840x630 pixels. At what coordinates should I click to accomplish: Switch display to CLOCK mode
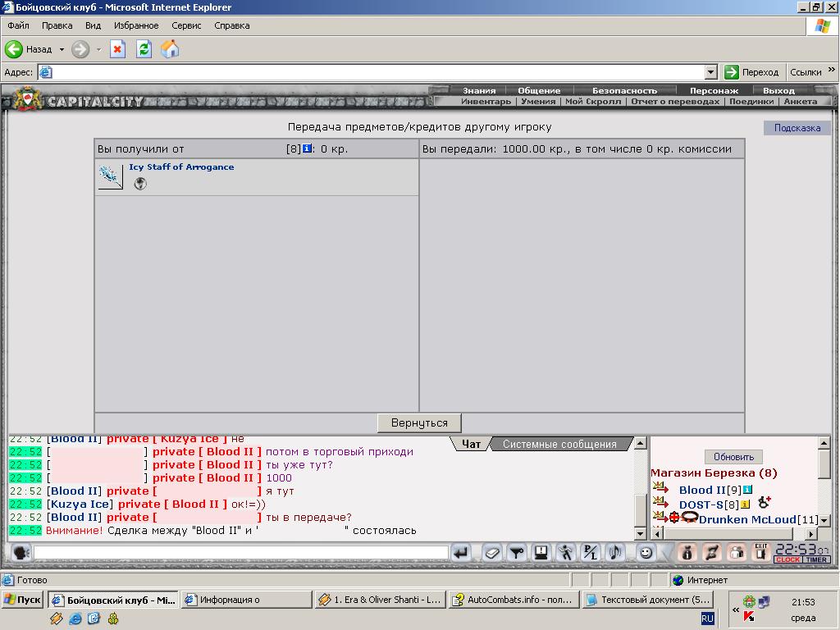[x=787, y=559]
